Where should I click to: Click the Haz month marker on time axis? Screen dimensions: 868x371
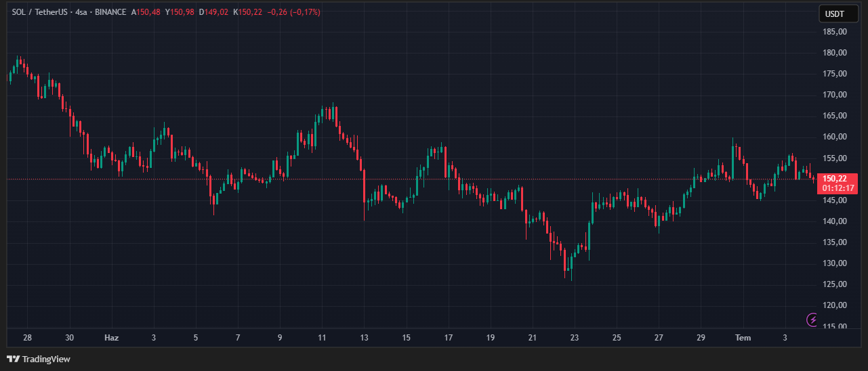[111, 337]
